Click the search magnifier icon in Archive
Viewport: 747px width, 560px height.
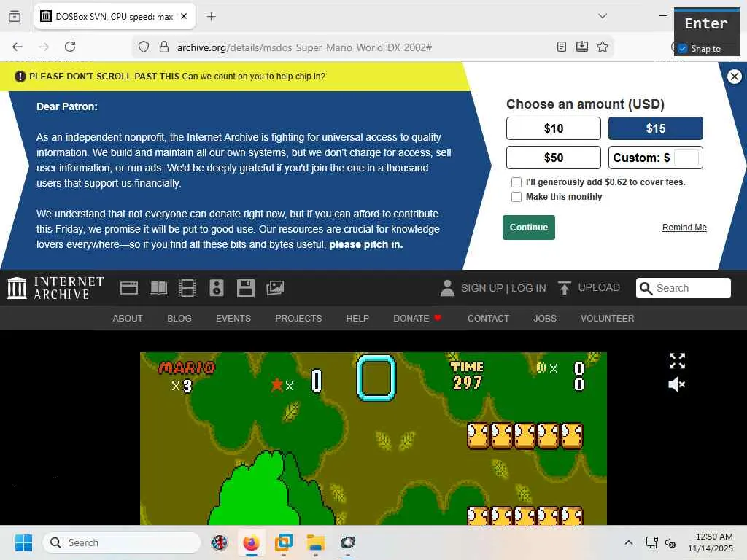click(x=646, y=288)
